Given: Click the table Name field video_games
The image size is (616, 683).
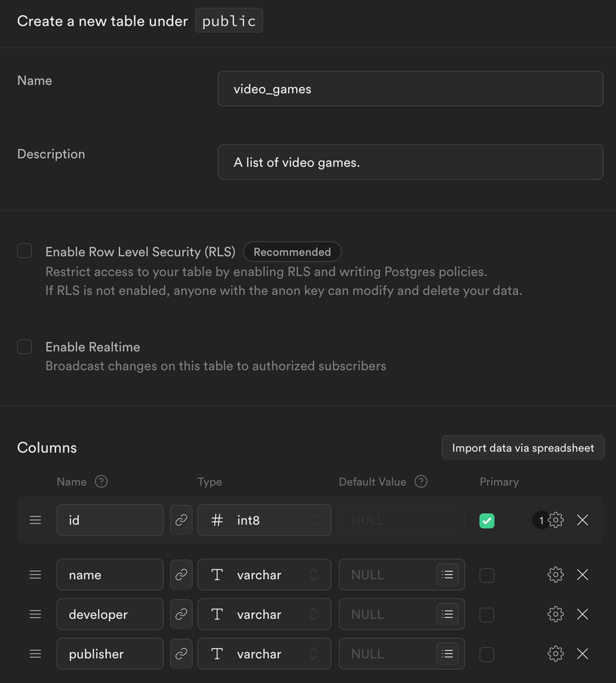Looking at the screenshot, I should click(410, 89).
